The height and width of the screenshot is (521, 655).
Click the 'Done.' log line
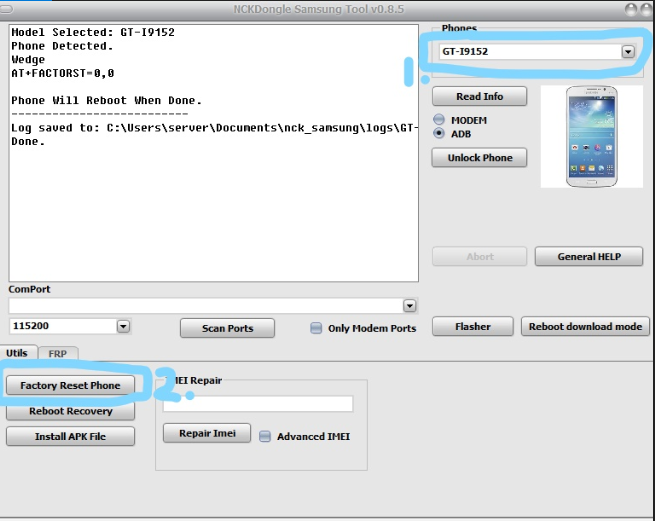coord(28,141)
